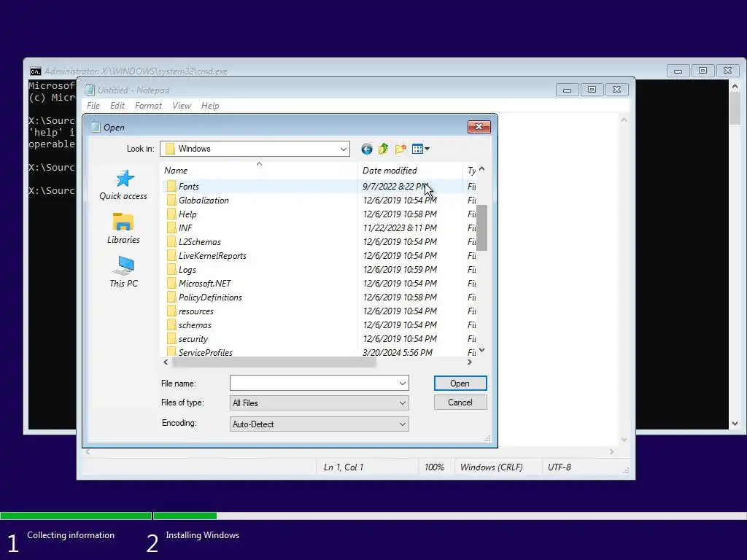Image resolution: width=747 pixels, height=560 pixels.
Task: Click scroll down arrow in file list
Action: [481, 350]
